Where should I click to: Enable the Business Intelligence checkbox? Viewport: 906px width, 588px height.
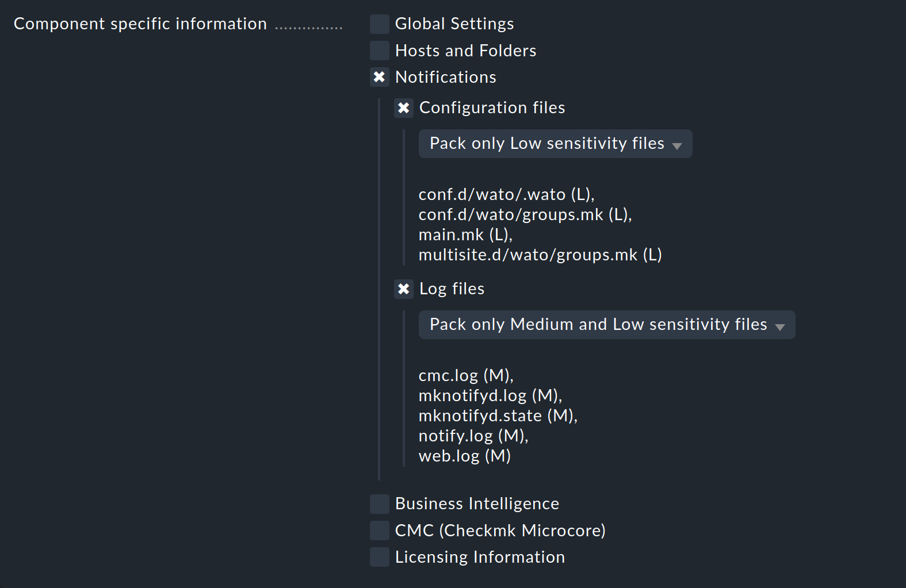click(379, 504)
